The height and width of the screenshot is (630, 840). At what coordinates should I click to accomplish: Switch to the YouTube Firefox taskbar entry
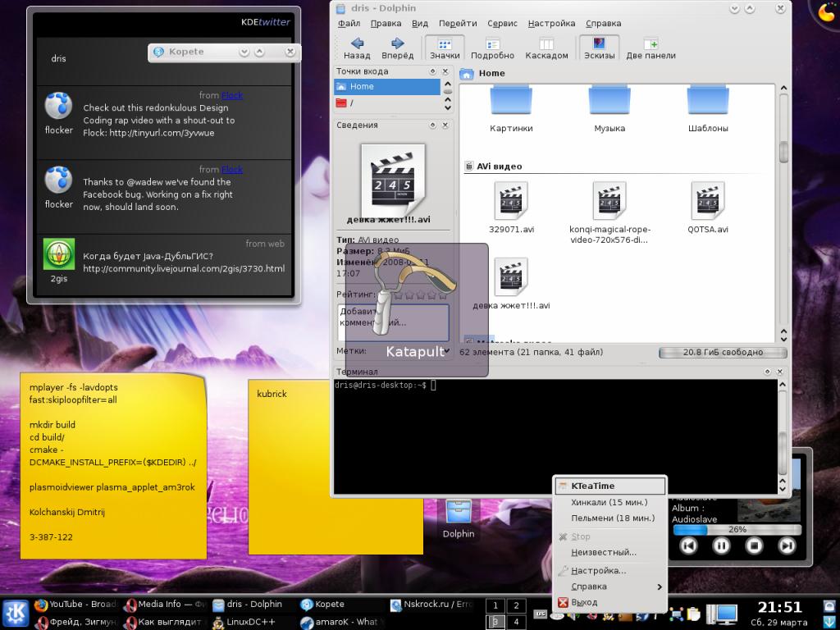(75, 605)
